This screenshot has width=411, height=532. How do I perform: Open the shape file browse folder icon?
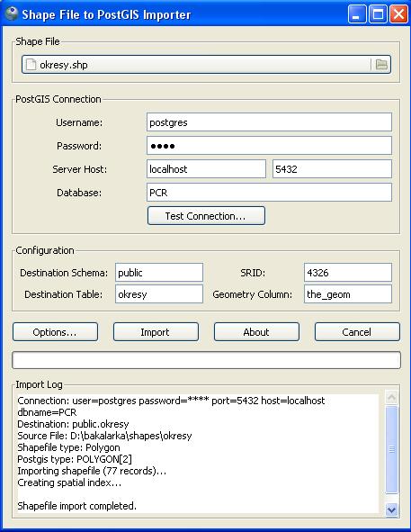381,64
